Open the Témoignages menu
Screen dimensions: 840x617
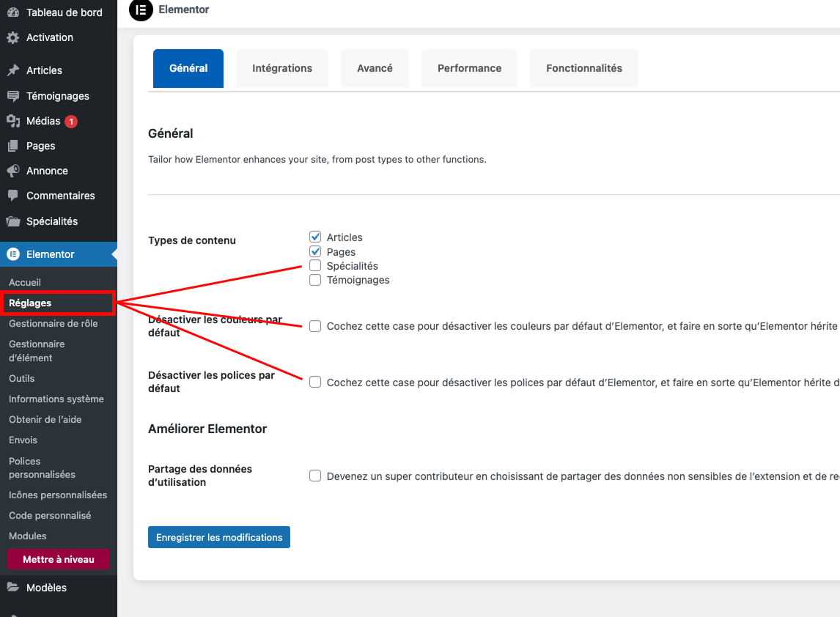[x=59, y=96]
